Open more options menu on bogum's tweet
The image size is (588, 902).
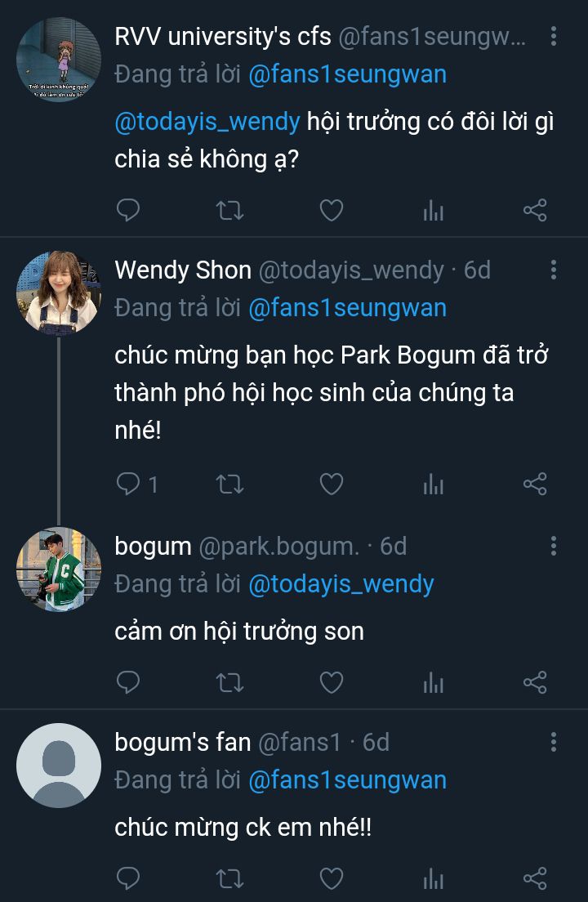point(554,546)
